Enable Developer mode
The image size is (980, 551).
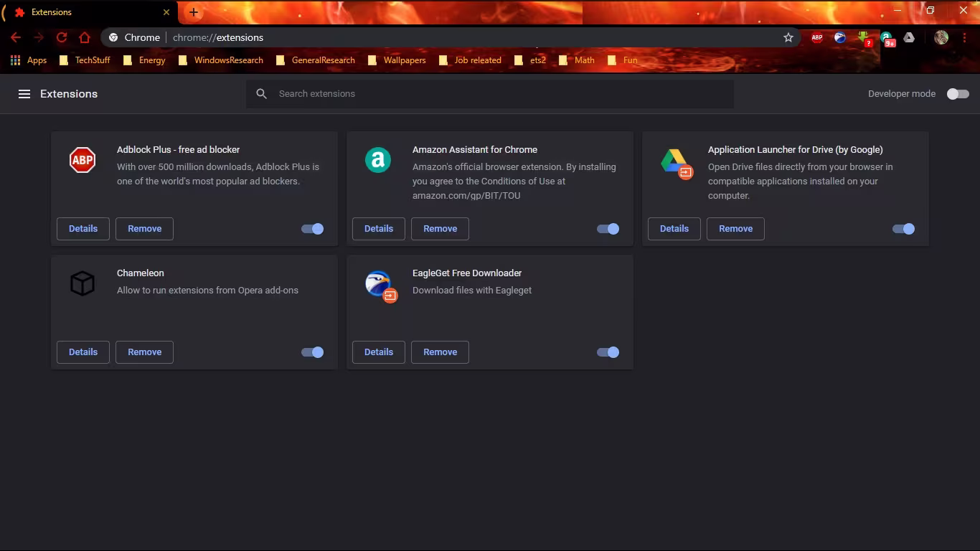click(x=958, y=94)
